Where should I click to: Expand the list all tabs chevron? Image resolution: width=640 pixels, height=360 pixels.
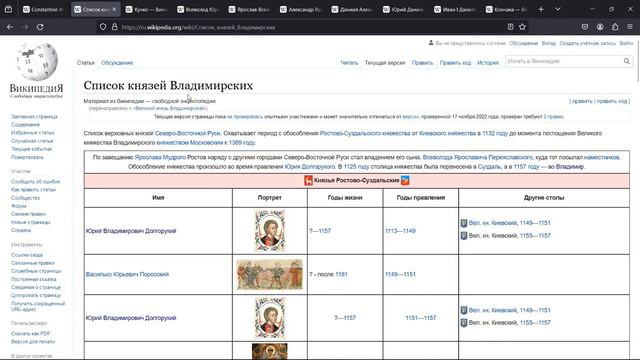coord(558,9)
